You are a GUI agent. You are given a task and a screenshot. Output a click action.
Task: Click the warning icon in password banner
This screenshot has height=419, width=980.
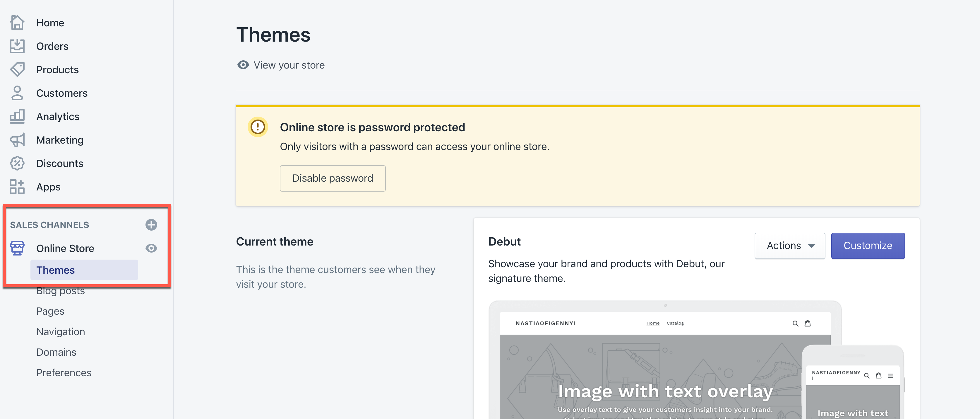[x=258, y=127]
